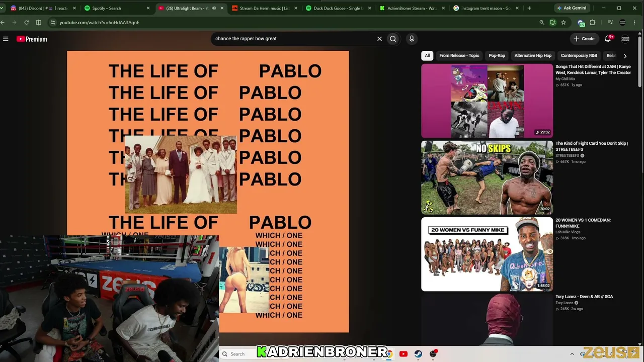Viewport: 644px width, 362px height.
Task: Click the Create button
Action: pyautogui.click(x=584, y=39)
